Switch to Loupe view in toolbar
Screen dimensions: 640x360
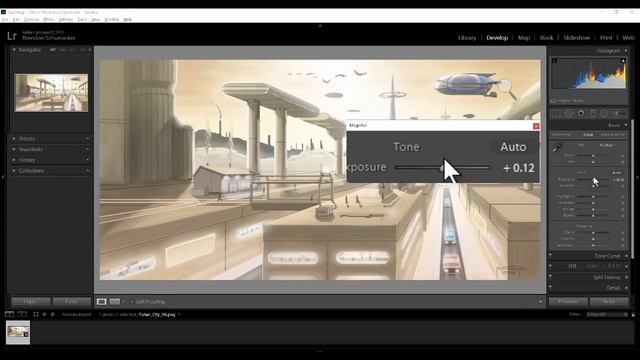click(x=101, y=302)
